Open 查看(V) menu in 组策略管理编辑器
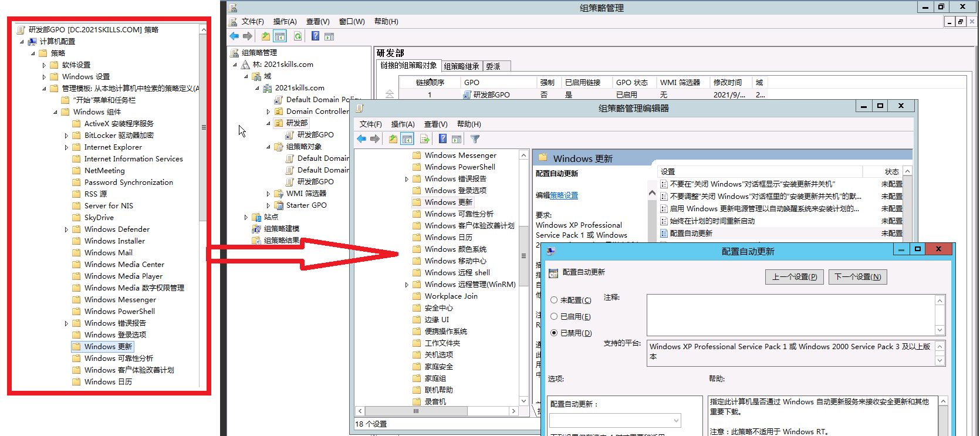Viewport: 980px width, 436px height. coord(436,124)
